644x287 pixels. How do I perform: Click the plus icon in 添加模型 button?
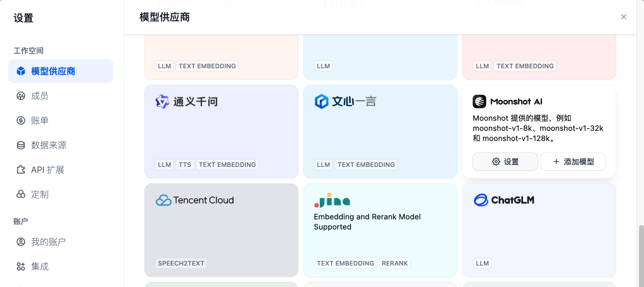(x=556, y=162)
